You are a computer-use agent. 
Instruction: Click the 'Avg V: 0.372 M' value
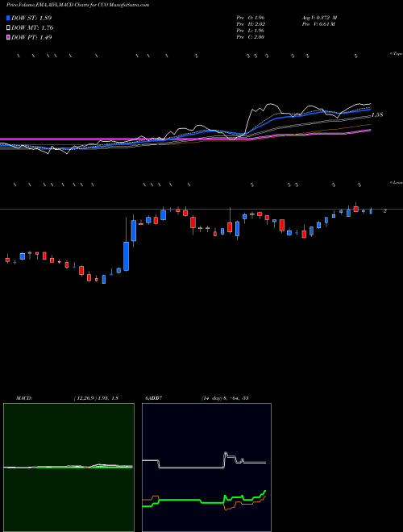click(x=319, y=18)
